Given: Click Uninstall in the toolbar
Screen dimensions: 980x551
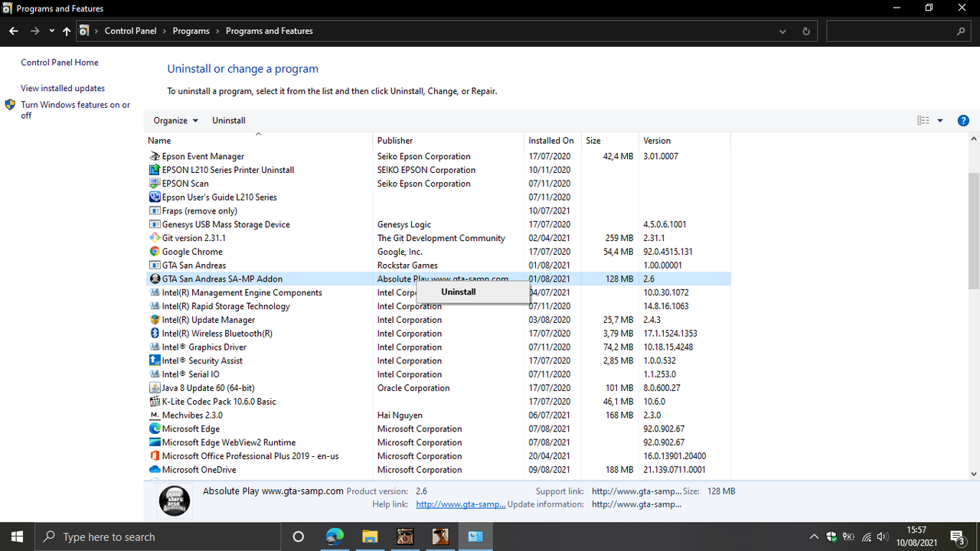Looking at the screenshot, I should pos(229,121).
